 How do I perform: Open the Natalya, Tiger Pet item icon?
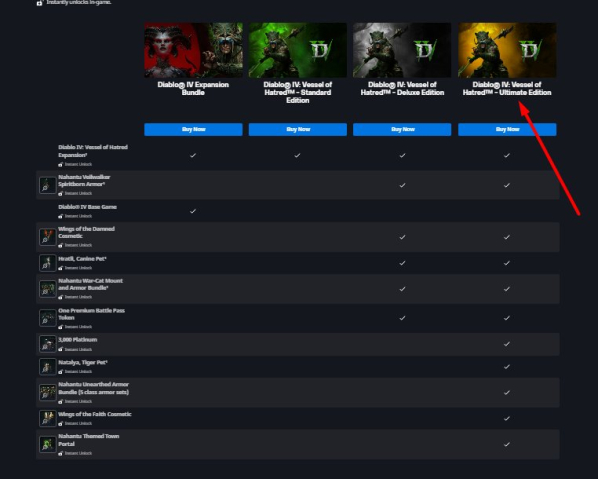(48, 366)
